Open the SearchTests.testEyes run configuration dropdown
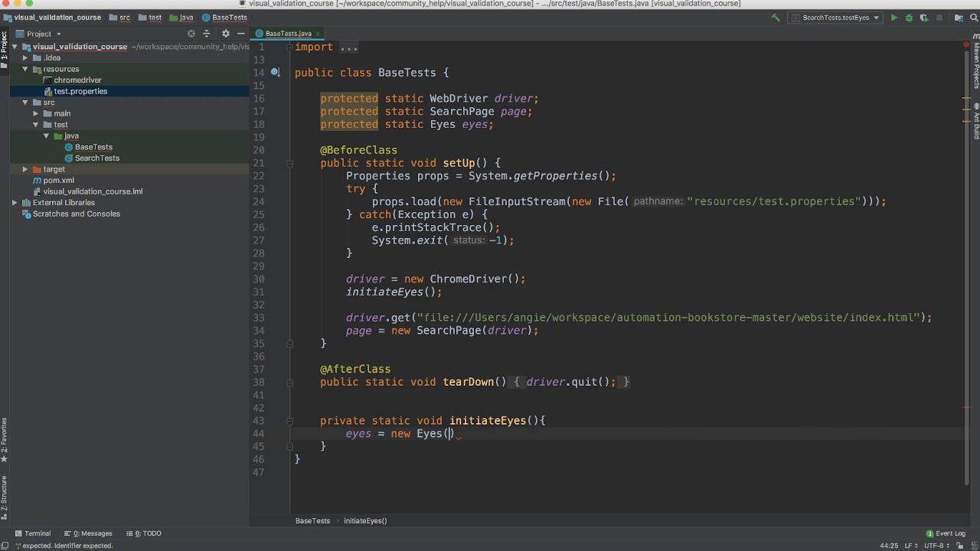980x551 pixels. [836, 18]
